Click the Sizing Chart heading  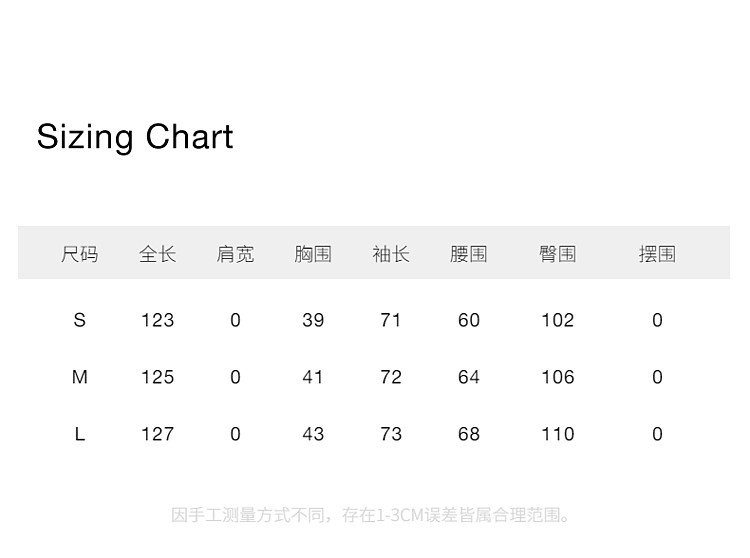click(x=135, y=137)
